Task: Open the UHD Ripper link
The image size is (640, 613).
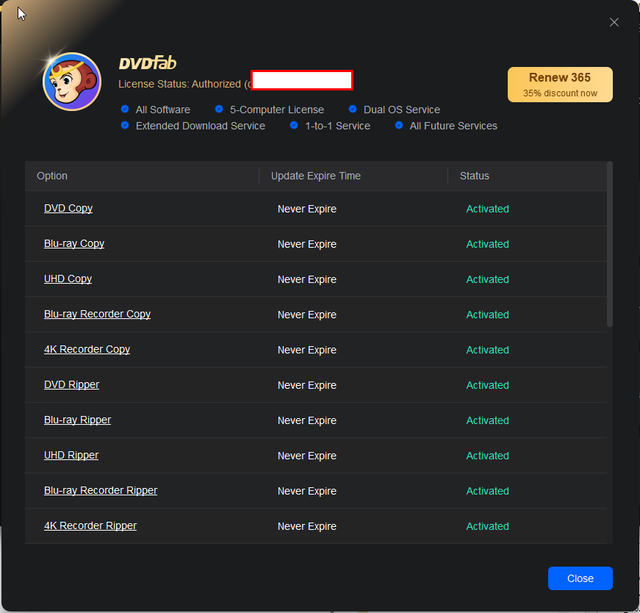Action: click(71, 455)
